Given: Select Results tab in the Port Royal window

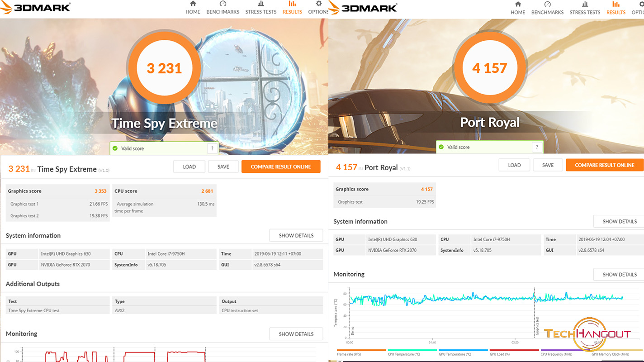Looking at the screenshot, I should click(616, 8).
